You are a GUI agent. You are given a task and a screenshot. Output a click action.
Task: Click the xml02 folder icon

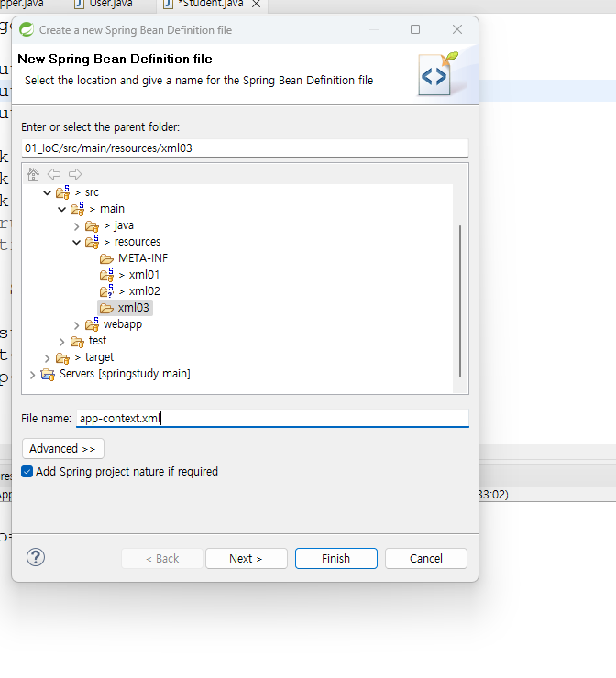pos(107,291)
